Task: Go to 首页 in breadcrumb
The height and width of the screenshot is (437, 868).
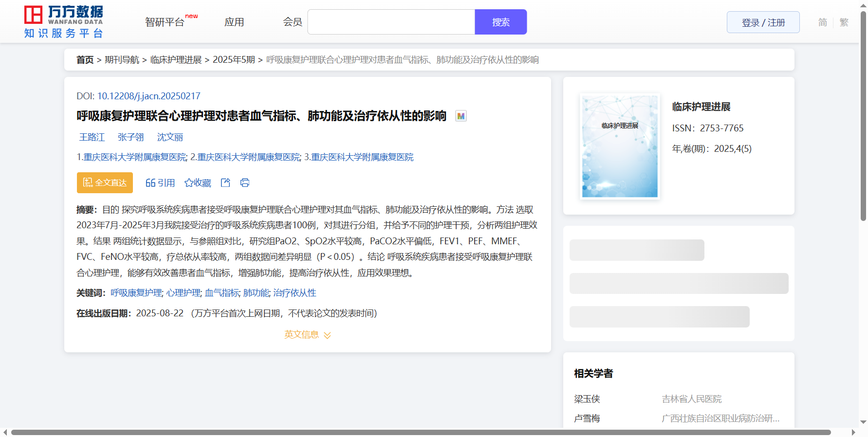Action: [85, 60]
